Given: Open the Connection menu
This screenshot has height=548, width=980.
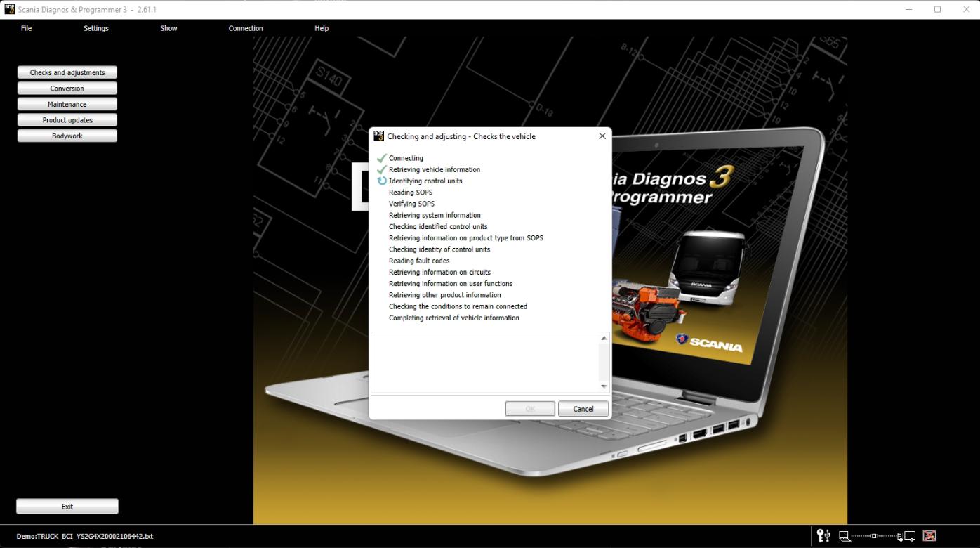Looking at the screenshot, I should (246, 28).
